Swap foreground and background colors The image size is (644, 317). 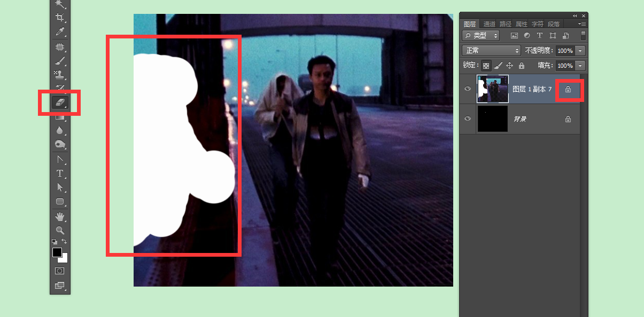pyautogui.click(x=65, y=242)
